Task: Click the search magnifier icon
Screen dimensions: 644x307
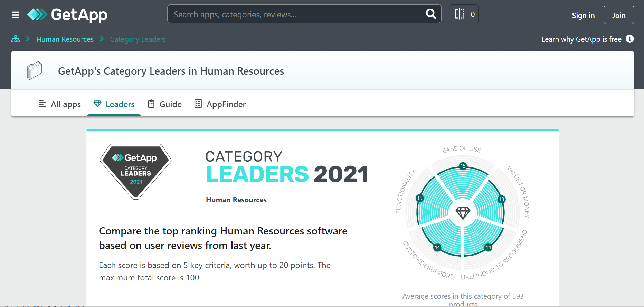Action: click(431, 14)
